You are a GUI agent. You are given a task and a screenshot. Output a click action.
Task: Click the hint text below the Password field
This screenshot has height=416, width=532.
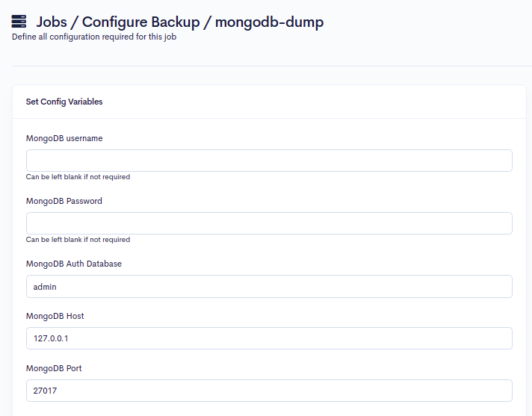pos(78,240)
